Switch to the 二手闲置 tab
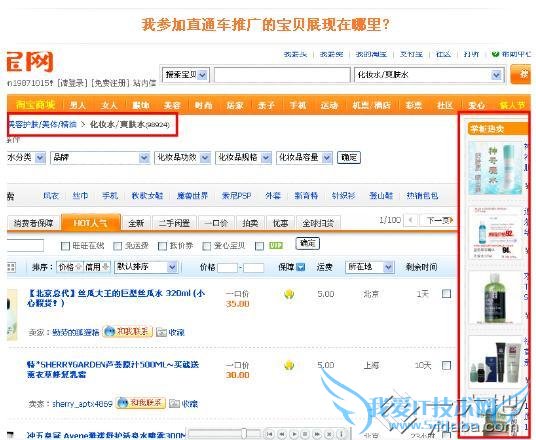536x440 pixels. (x=174, y=223)
